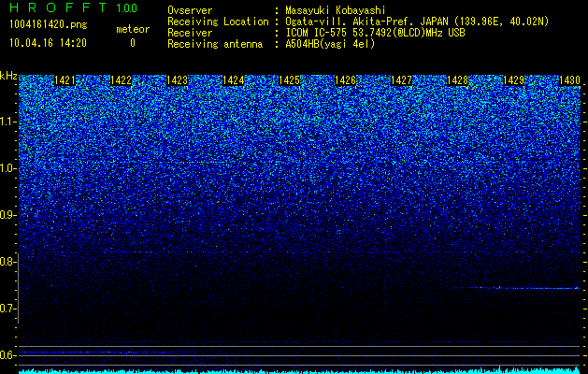The width and height of the screenshot is (588, 374).
Task: Click the 1430 time marker
Action: (569, 80)
